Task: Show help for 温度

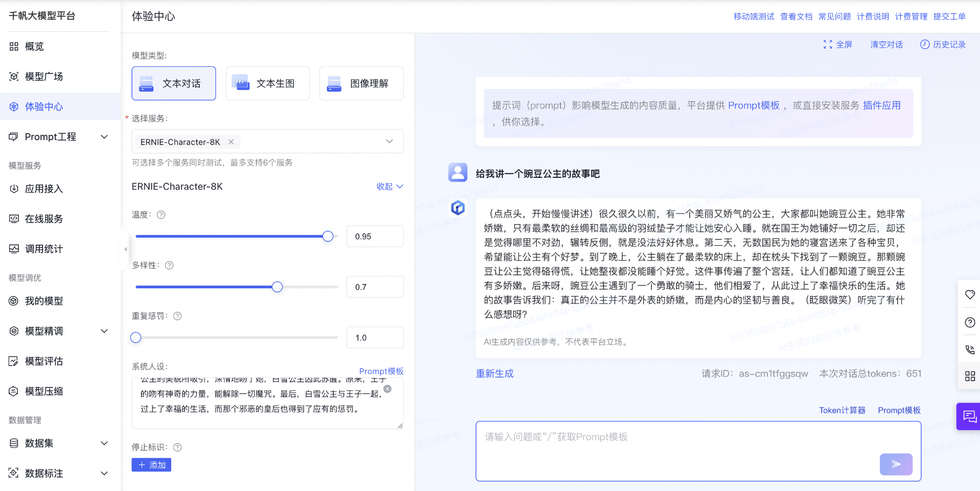Action: 161,215
